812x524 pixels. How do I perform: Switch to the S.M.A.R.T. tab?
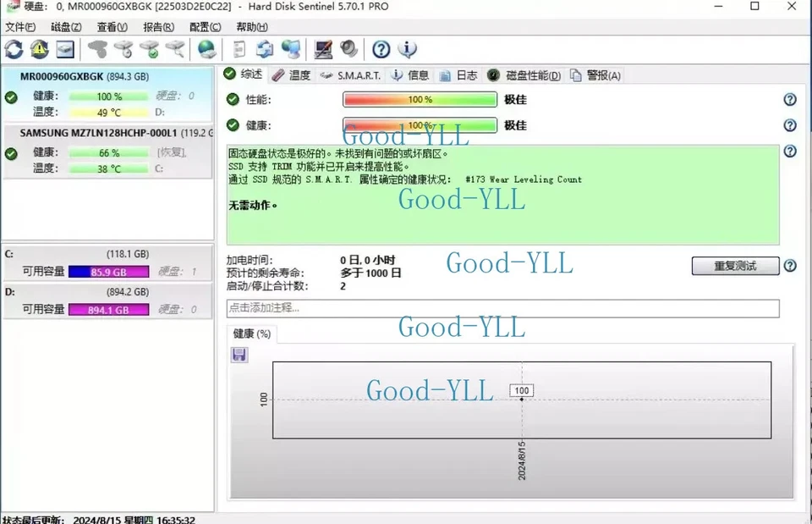(x=350, y=75)
